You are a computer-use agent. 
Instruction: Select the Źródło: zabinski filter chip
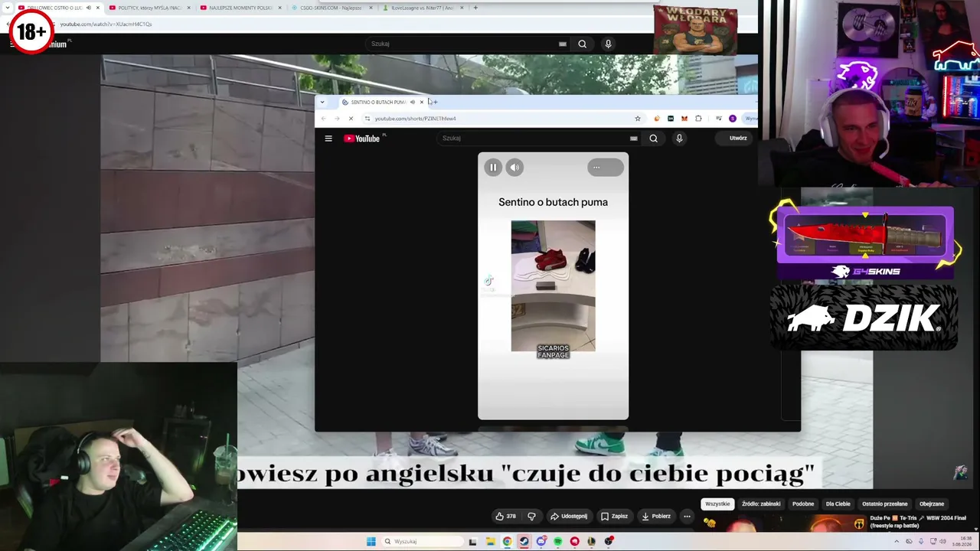point(761,504)
